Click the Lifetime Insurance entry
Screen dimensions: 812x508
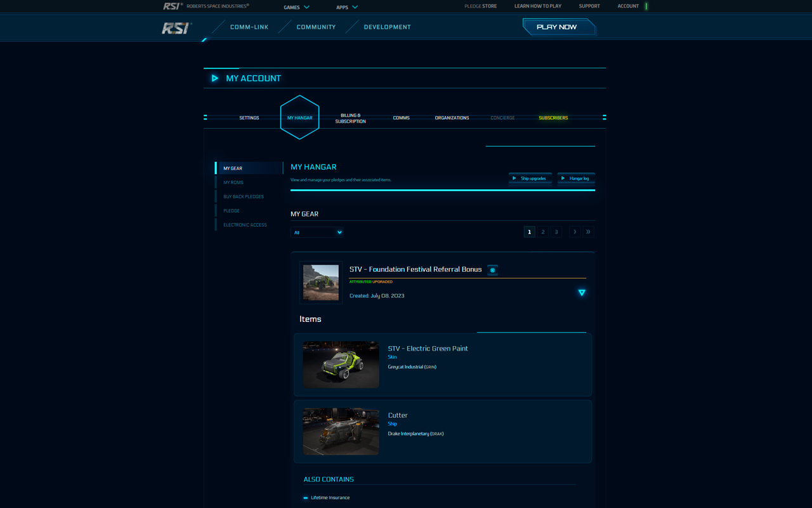(x=330, y=498)
